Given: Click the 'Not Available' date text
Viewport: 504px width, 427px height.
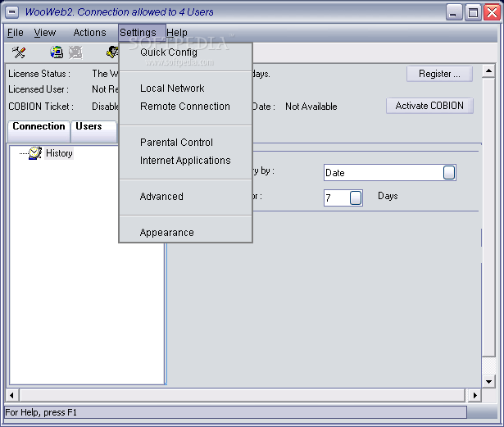Looking at the screenshot, I should click(x=311, y=107).
